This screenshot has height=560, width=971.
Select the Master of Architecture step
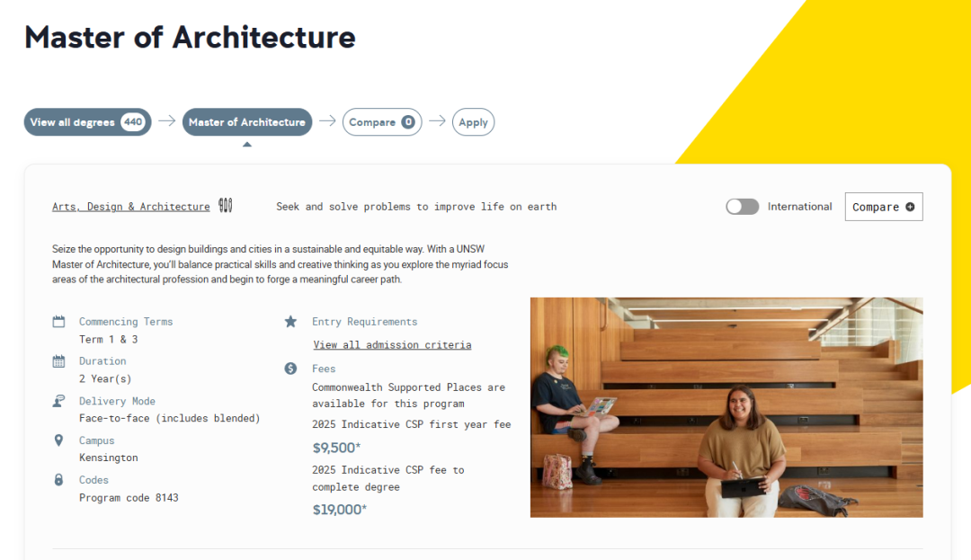247,122
